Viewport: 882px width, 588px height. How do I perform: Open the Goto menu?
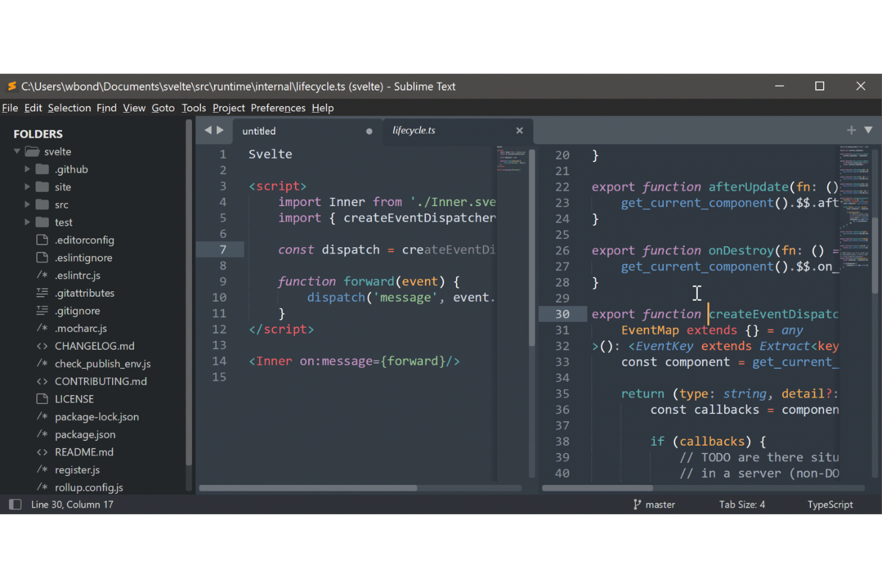pos(163,108)
